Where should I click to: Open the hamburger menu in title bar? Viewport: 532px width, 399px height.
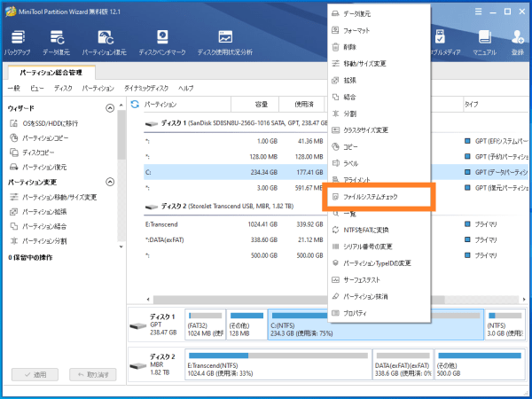coord(479,12)
